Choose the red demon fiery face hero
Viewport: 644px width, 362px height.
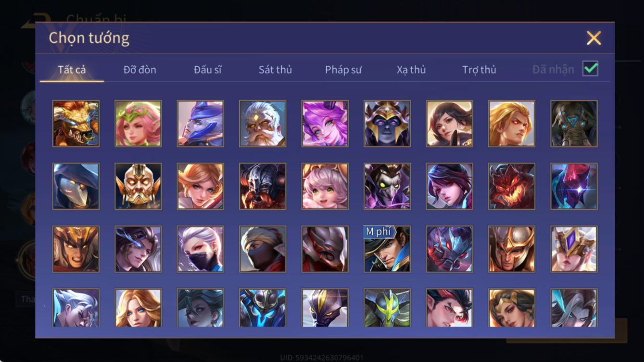[x=512, y=186]
